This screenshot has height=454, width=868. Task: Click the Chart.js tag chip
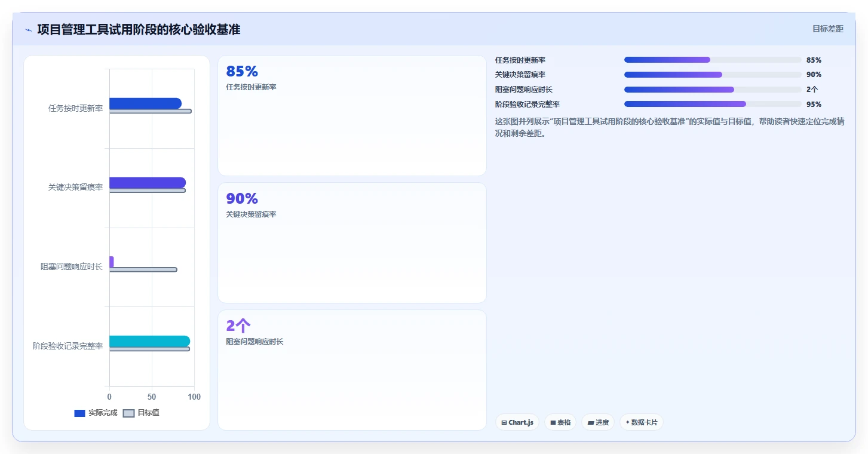pyautogui.click(x=517, y=422)
